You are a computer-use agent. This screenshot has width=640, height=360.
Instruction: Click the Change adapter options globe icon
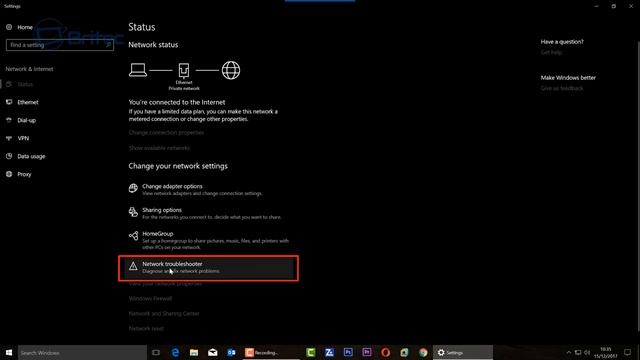click(x=133, y=188)
